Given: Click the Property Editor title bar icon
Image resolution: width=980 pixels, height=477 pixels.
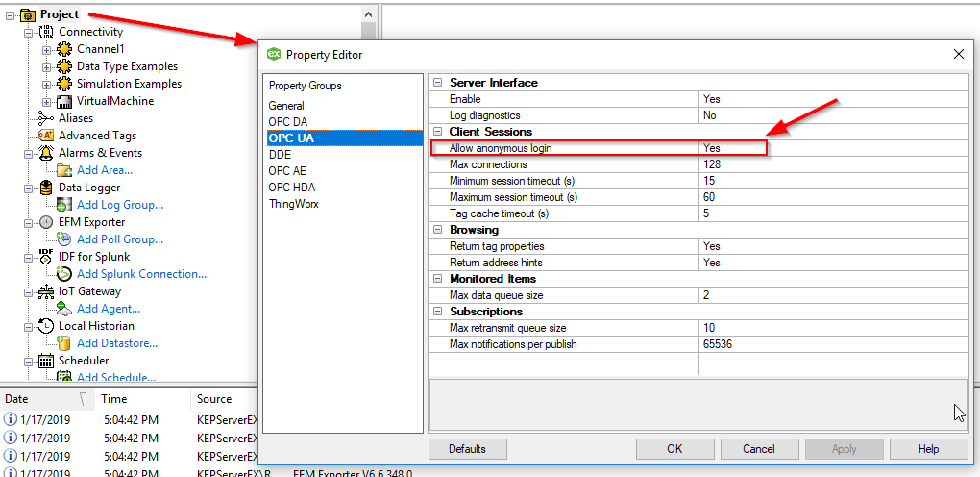Looking at the screenshot, I should [274, 55].
